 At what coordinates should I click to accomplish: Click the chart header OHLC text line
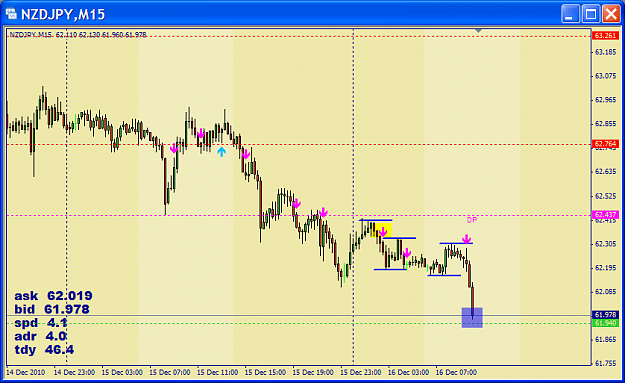click(78, 35)
